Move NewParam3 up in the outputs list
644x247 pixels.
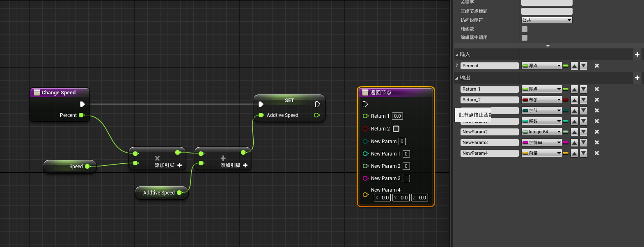point(575,142)
